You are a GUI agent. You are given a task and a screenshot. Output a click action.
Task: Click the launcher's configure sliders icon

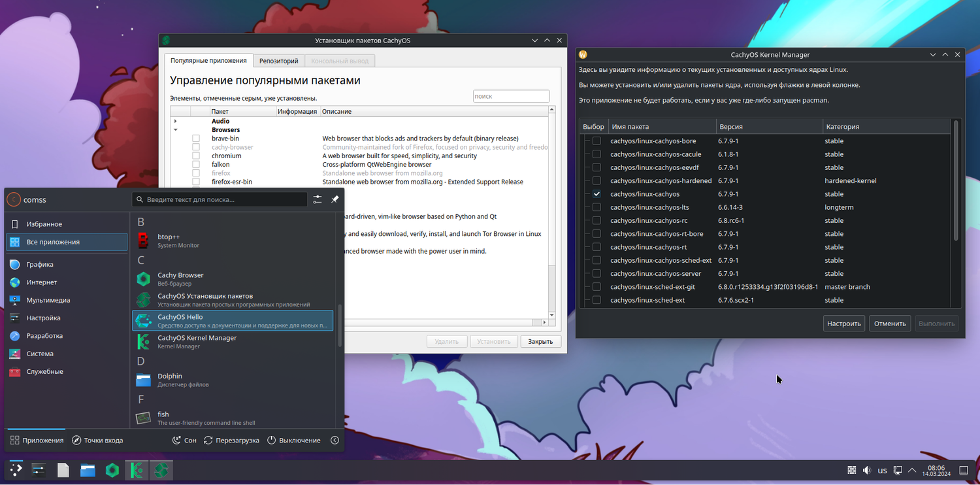point(318,199)
